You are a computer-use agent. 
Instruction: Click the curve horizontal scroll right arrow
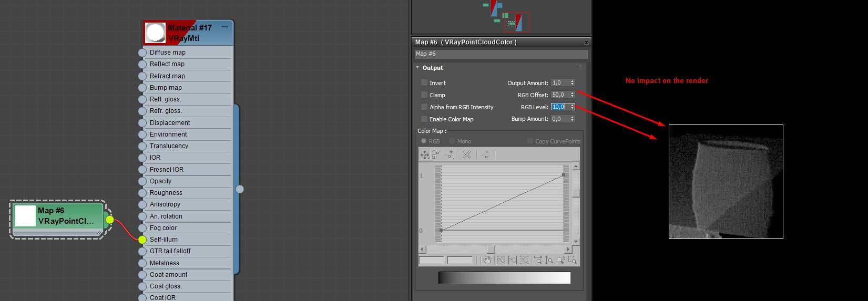pyautogui.click(x=568, y=250)
